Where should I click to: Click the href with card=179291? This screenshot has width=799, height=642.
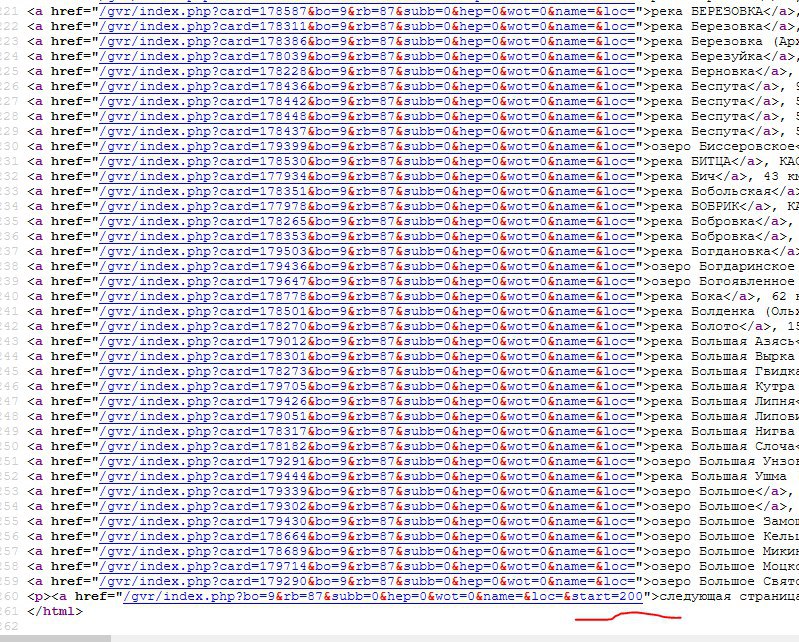[x=367, y=462]
